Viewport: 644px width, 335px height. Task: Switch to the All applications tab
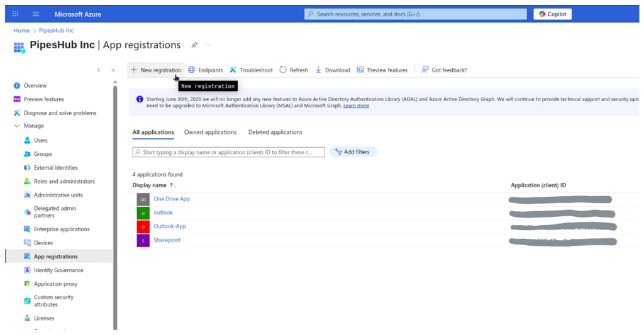(x=153, y=132)
